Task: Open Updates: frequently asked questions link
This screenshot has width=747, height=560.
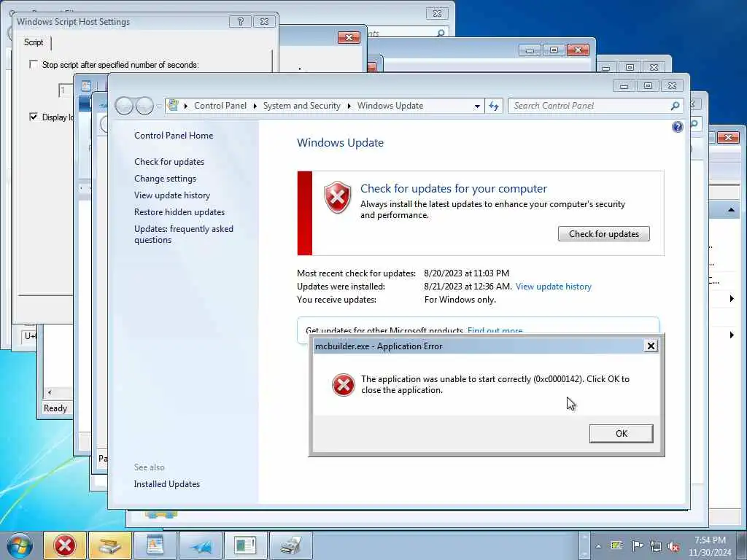Action: point(183,234)
